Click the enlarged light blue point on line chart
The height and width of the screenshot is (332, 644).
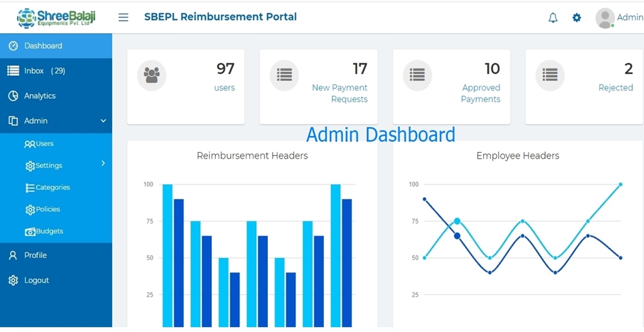coord(457,221)
